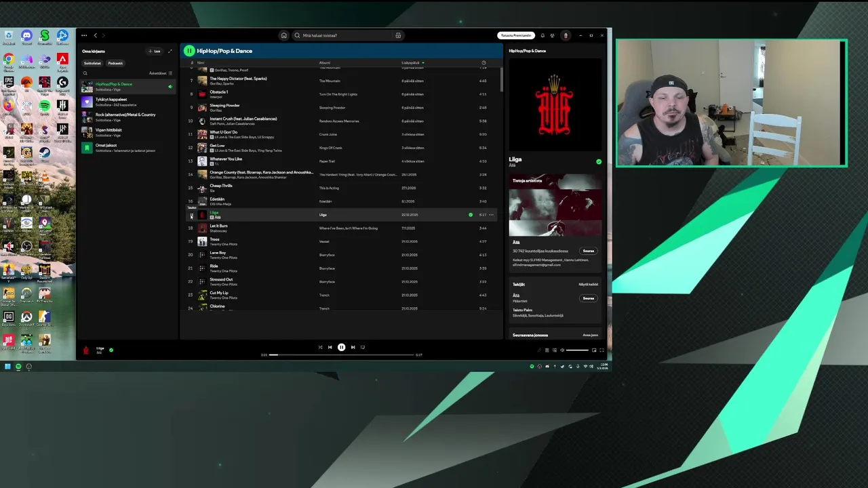Enter full screen from the player bar
This screenshot has width=868, height=488.
601,350
